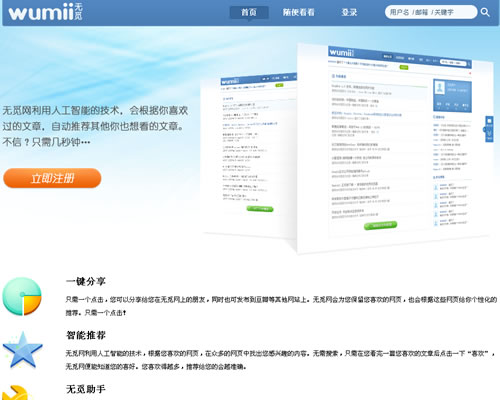This screenshot has width=500, height=400.
Task: Open the 首页 navigation tab
Action: click(x=249, y=13)
